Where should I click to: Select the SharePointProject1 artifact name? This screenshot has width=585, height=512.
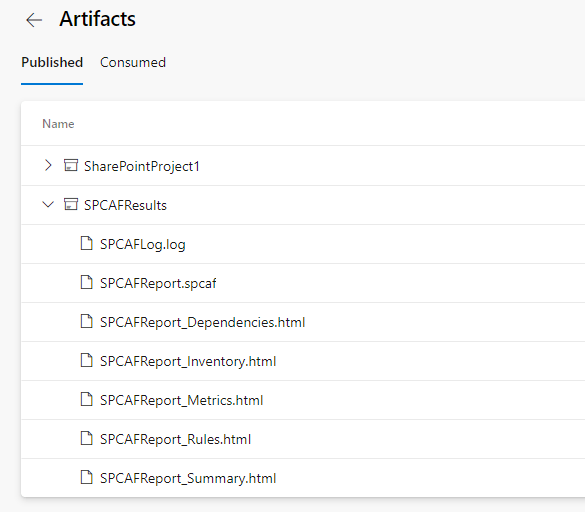[x=142, y=166]
